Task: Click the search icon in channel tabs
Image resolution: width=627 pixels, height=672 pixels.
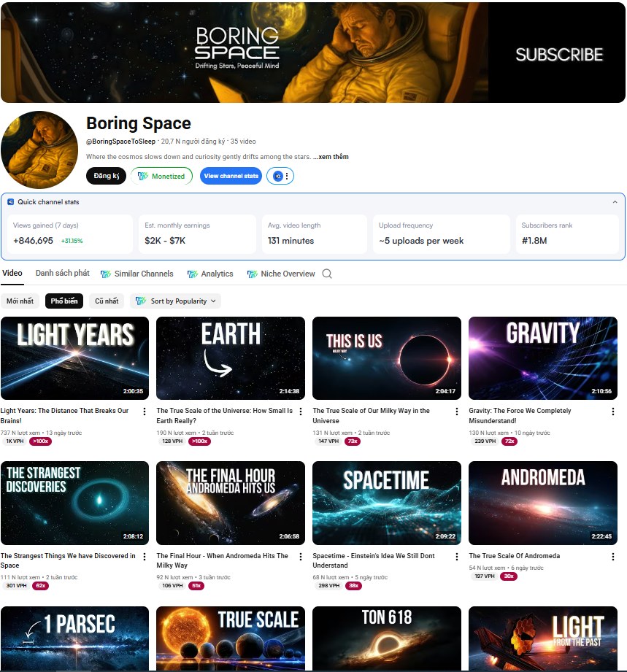Action: [327, 274]
